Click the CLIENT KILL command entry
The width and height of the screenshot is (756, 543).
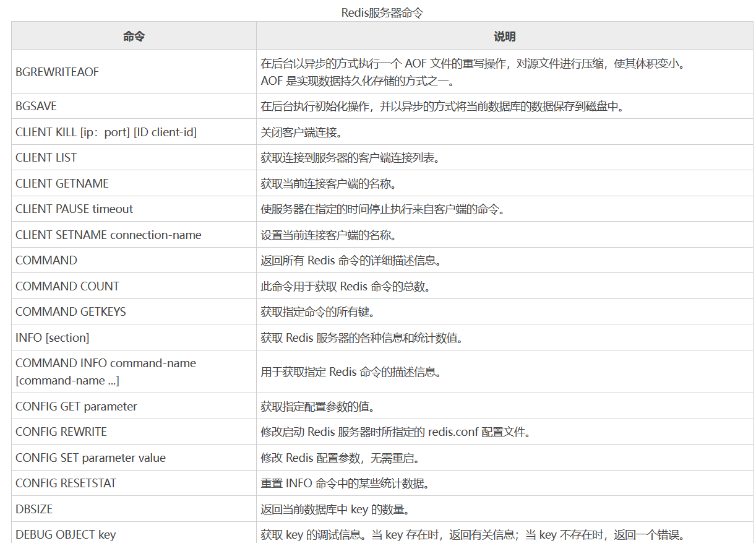pos(105,132)
